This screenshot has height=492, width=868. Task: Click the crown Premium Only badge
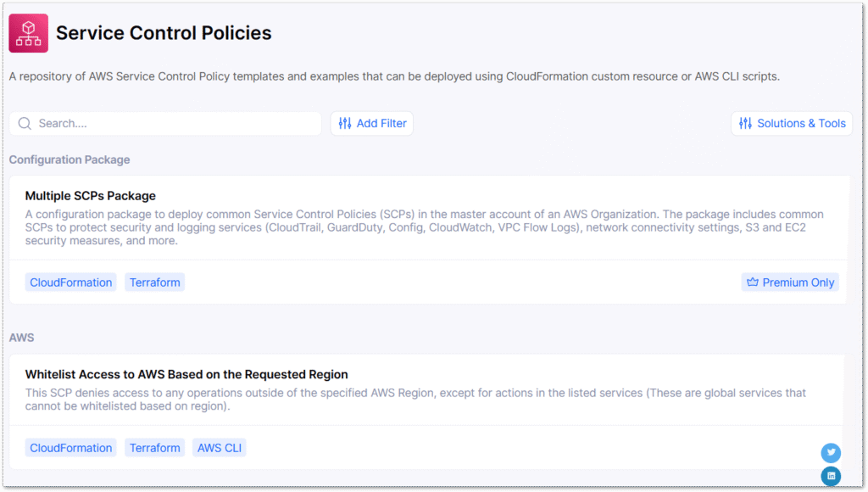point(790,282)
